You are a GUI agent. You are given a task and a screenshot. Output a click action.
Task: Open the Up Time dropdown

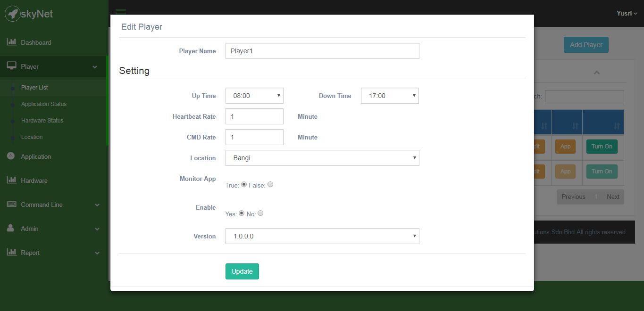[254, 96]
